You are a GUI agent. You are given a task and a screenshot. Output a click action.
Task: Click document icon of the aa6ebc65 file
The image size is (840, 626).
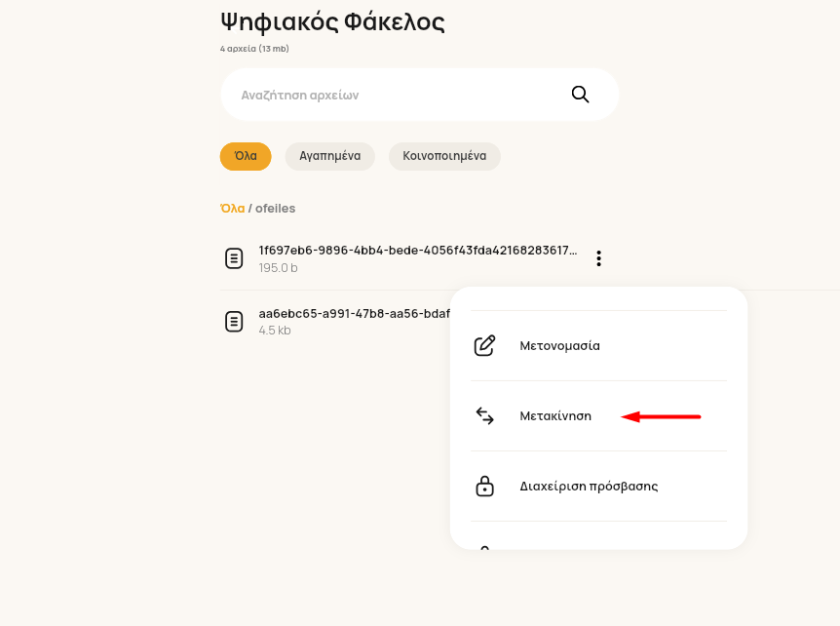234,322
